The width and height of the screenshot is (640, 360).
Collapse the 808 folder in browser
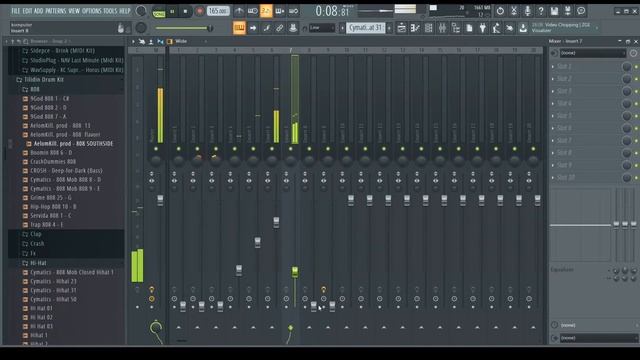(35, 89)
